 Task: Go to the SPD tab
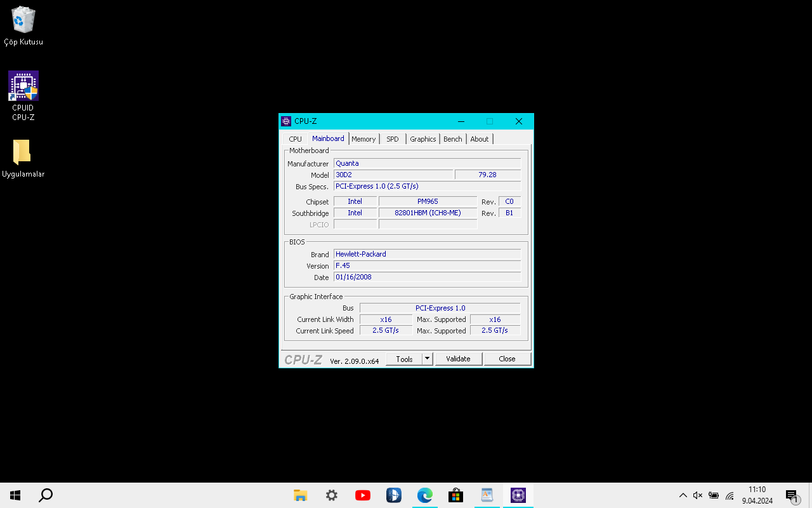(393, 139)
